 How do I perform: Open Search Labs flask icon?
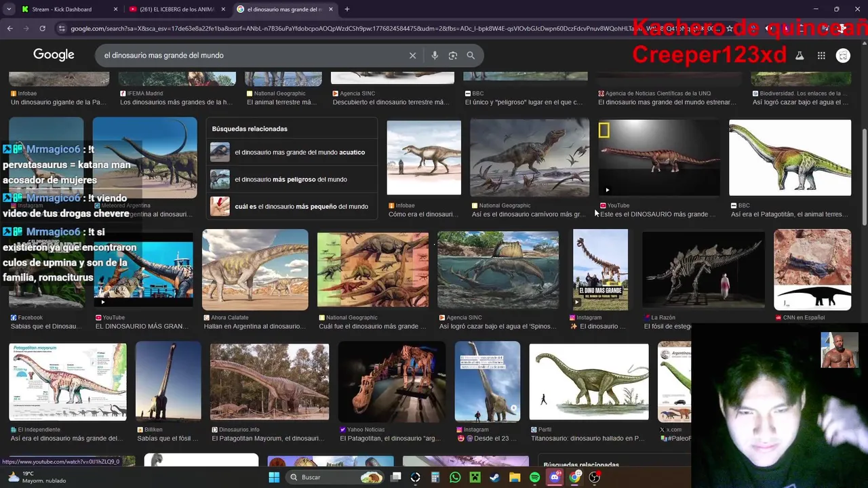(x=800, y=56)
